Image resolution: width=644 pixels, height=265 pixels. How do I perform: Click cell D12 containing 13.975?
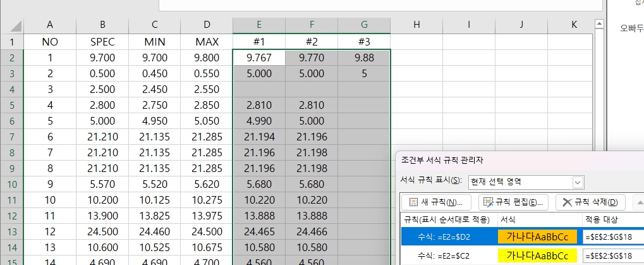(x=207, y=216)
